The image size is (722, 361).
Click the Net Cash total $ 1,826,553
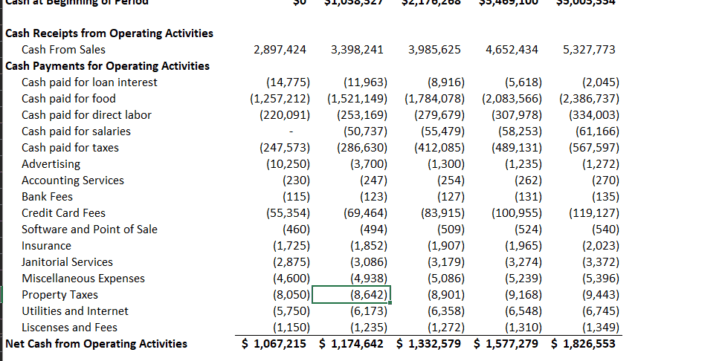click(583, 344)
